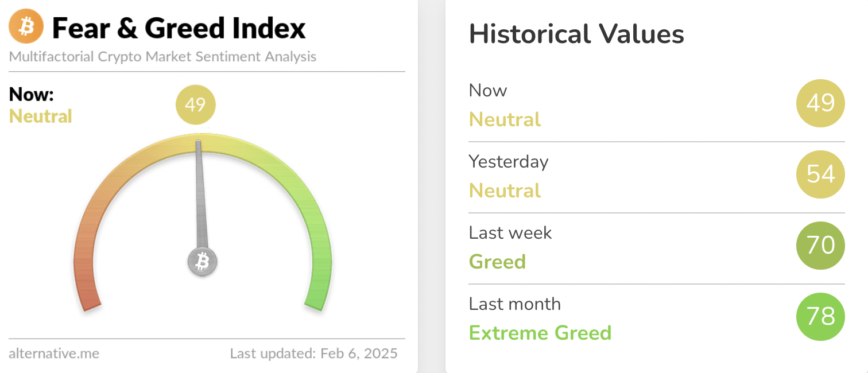
Task: Click the Greed label under Last week
Action: click(x=497, y=262)
